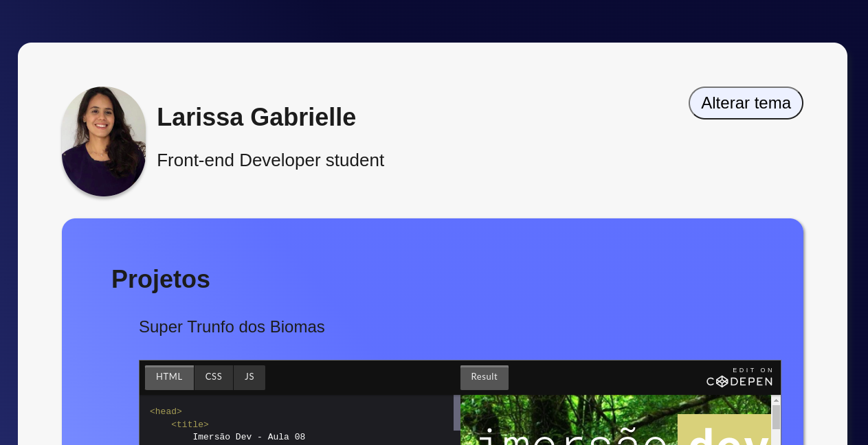
Task: Click the <title> tag in the code
Action: pos(190,424)
